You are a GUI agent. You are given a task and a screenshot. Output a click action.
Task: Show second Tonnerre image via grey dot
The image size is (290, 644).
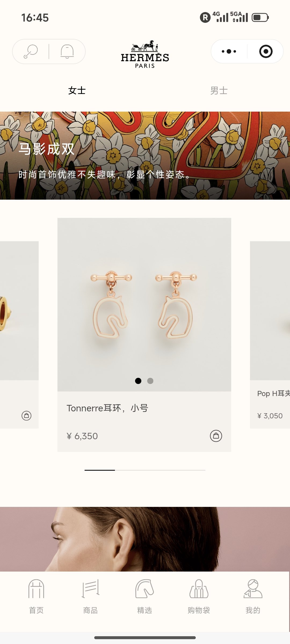coord(150,381)
